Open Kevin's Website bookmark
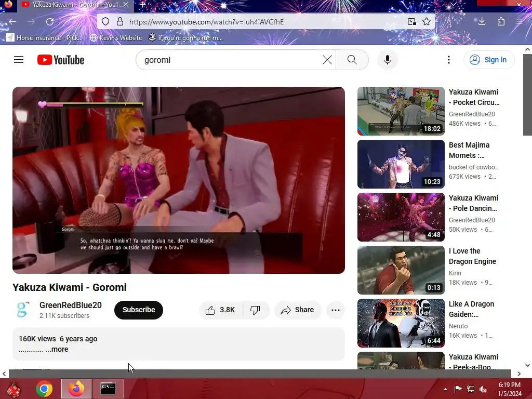 tap(116, 37)
